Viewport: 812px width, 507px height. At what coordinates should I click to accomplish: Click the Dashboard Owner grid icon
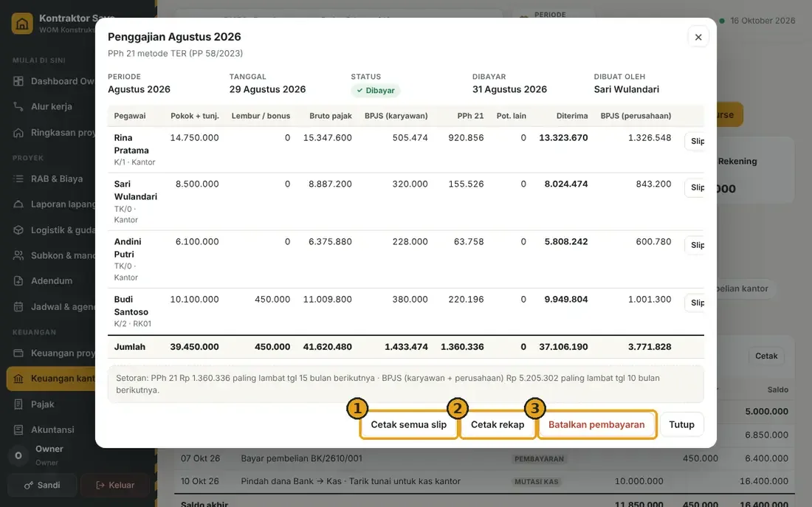coord(18,80)
